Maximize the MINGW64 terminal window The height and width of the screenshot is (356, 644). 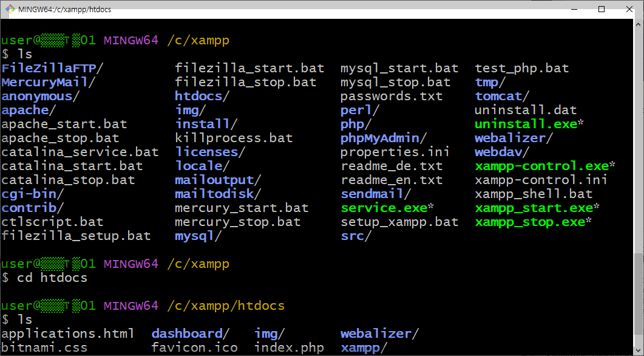pos(602,9)
